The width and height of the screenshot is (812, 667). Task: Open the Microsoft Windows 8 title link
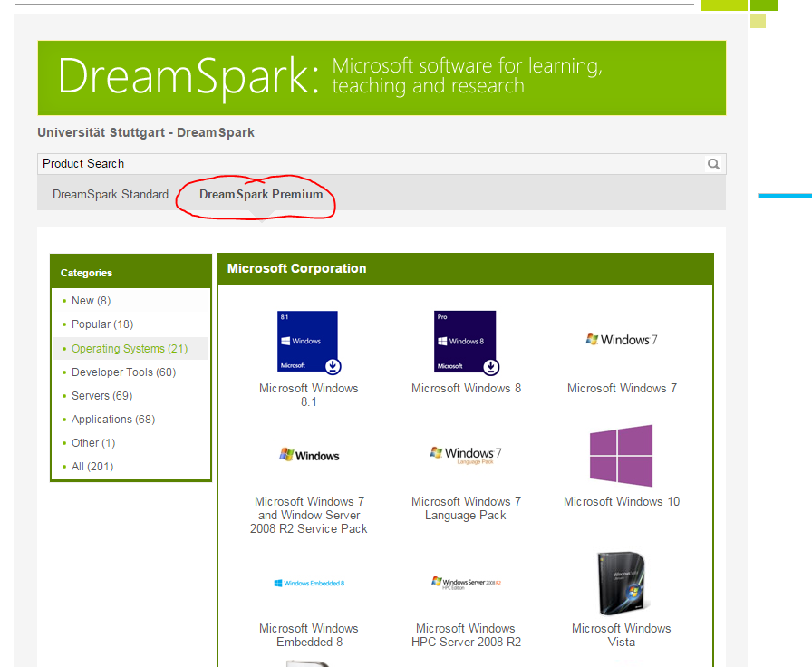tap(466, 389)
